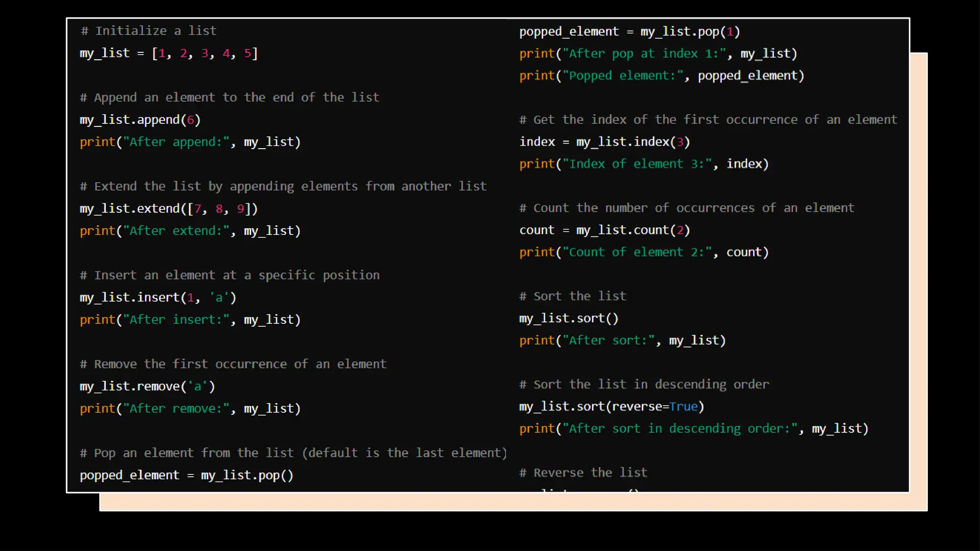Click the my_list.sort() line without arguments
Image resolution: width=980 pixels, height=551 pixels.
(x=568, y=319)
